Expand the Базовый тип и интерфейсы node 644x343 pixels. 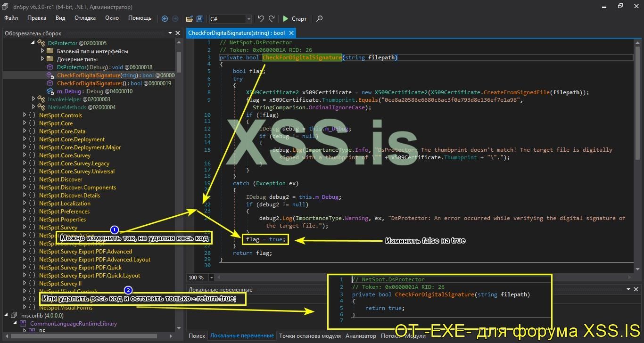pos(42,51)
